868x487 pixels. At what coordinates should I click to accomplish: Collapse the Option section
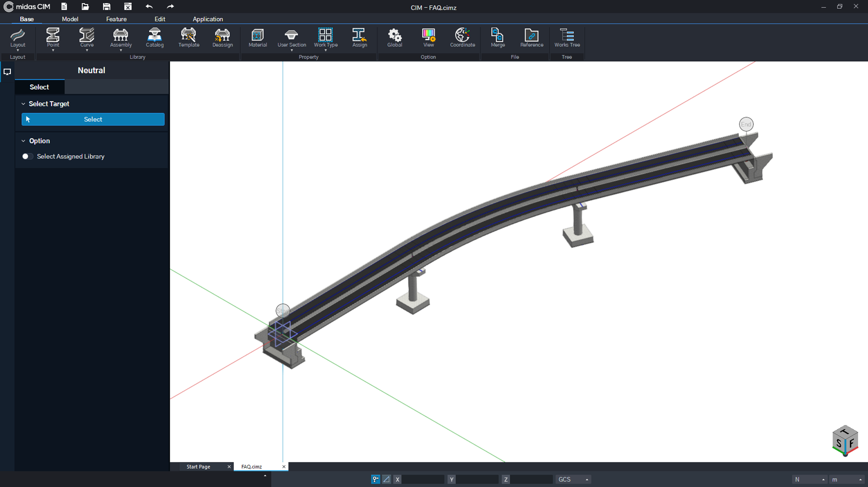coord(23,141)
